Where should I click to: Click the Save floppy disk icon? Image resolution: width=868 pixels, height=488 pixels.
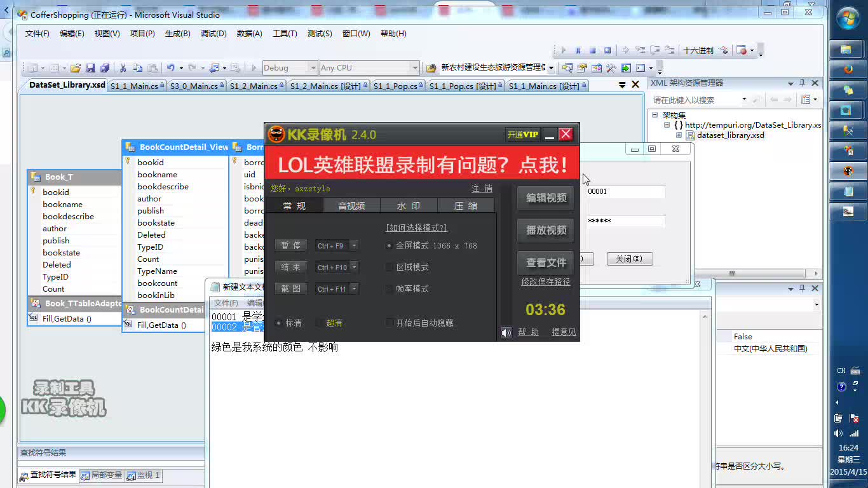click(x=90, y=68)
